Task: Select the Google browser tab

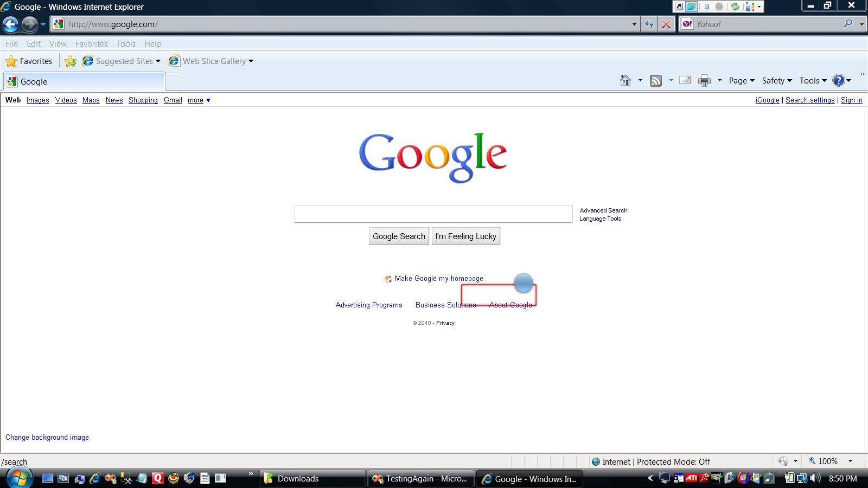Action: pyautogui.click(x=84, y=81)
